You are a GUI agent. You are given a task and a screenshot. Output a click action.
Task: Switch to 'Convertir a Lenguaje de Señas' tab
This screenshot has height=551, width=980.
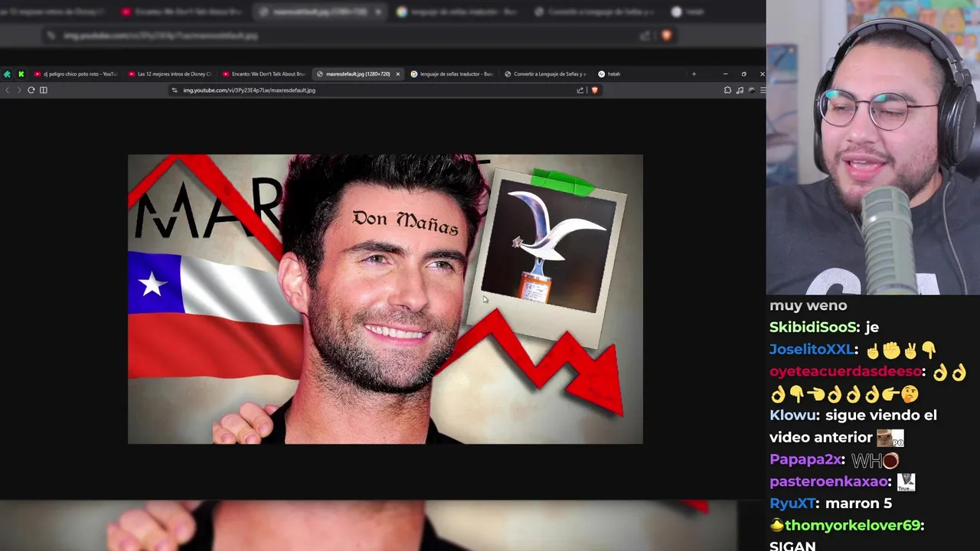click(x=545, y=74)
